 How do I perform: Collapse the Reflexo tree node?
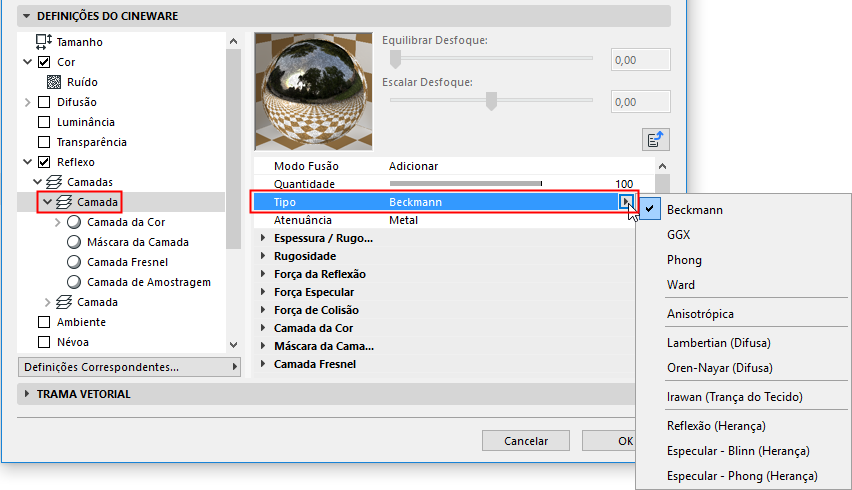[x=28, y=162]
